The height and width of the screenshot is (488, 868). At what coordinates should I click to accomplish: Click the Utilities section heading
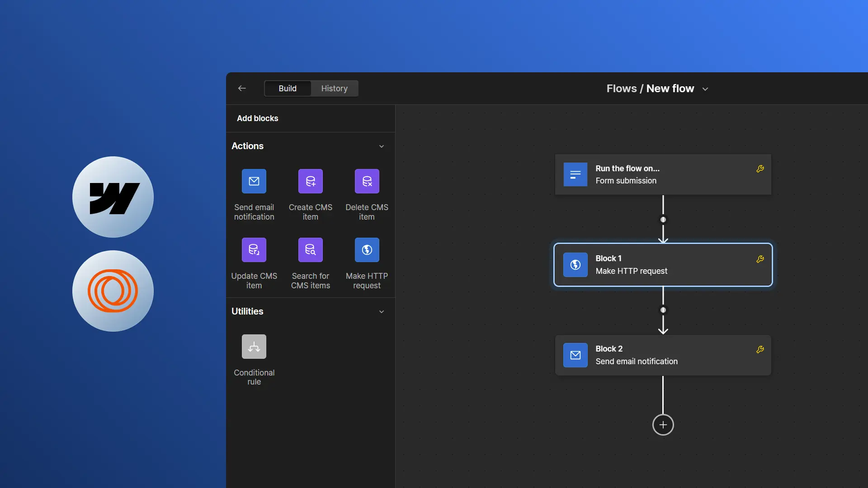[x=247, y=311]
